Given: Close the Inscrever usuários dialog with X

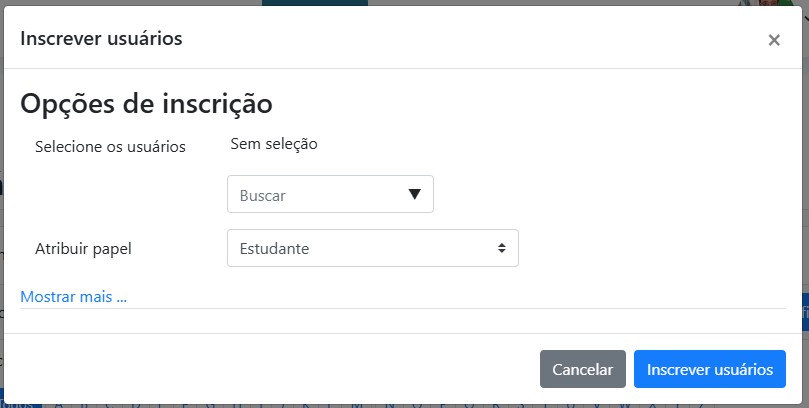Looking at the screenshot, I should coord(773,40).
